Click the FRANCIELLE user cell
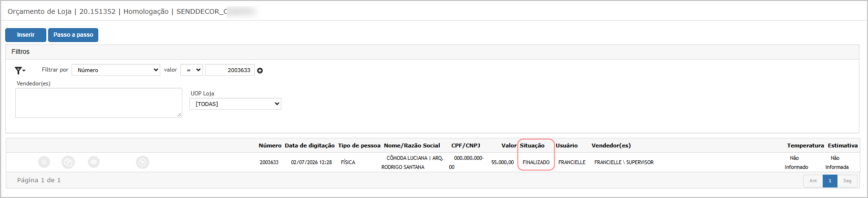 point(572,162)
